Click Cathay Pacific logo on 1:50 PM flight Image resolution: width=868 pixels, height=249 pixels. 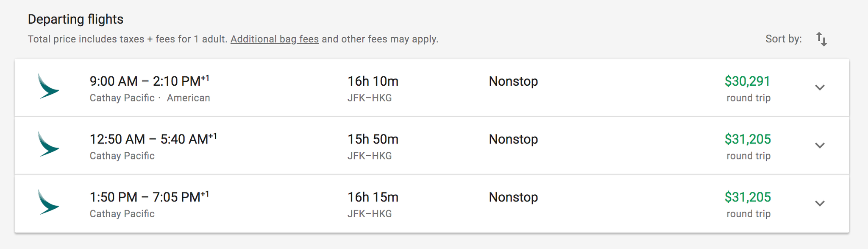[x=48, y=202]
